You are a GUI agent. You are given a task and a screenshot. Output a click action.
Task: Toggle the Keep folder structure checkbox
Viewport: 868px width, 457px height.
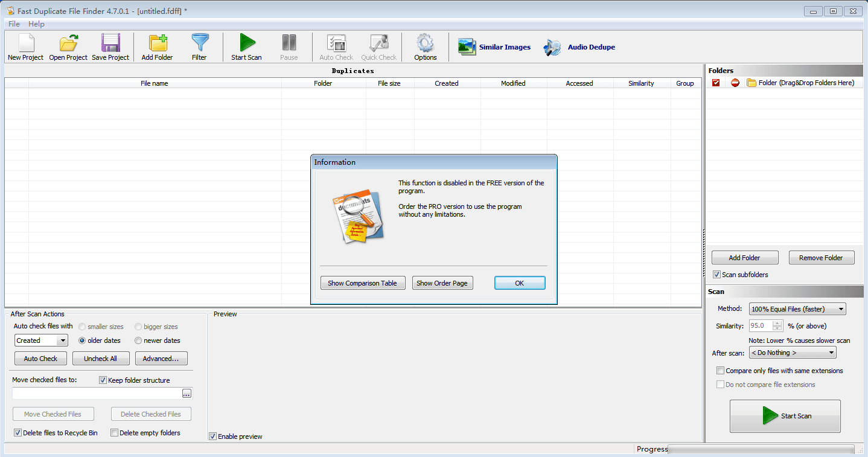[x=103, y=380]
